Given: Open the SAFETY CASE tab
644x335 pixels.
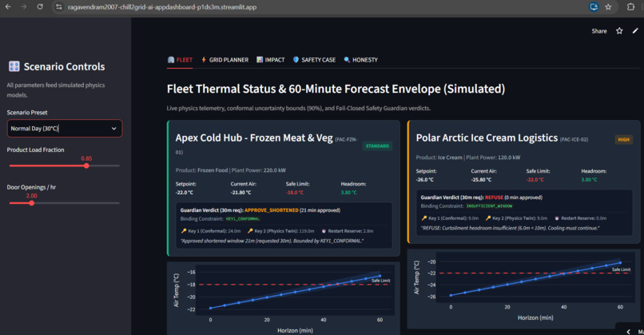Looking at the screenshot, I should (314, 60).
